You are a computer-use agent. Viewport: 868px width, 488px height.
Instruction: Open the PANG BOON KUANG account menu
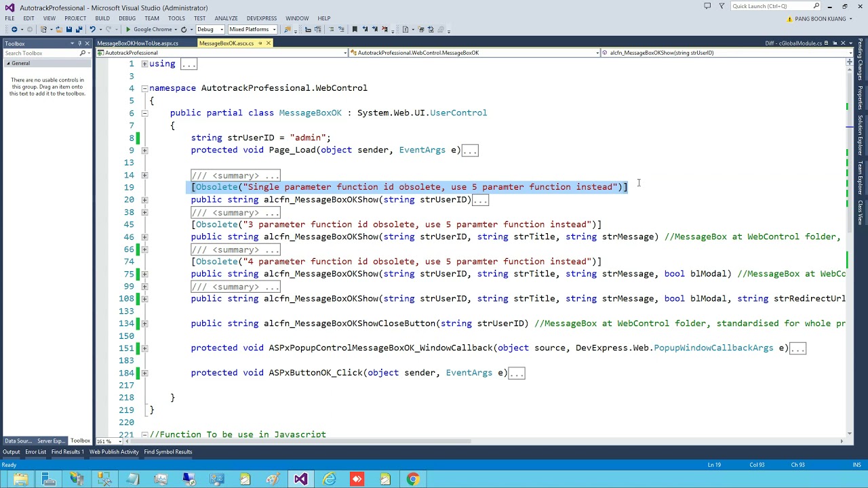click(x=820, y=19)
